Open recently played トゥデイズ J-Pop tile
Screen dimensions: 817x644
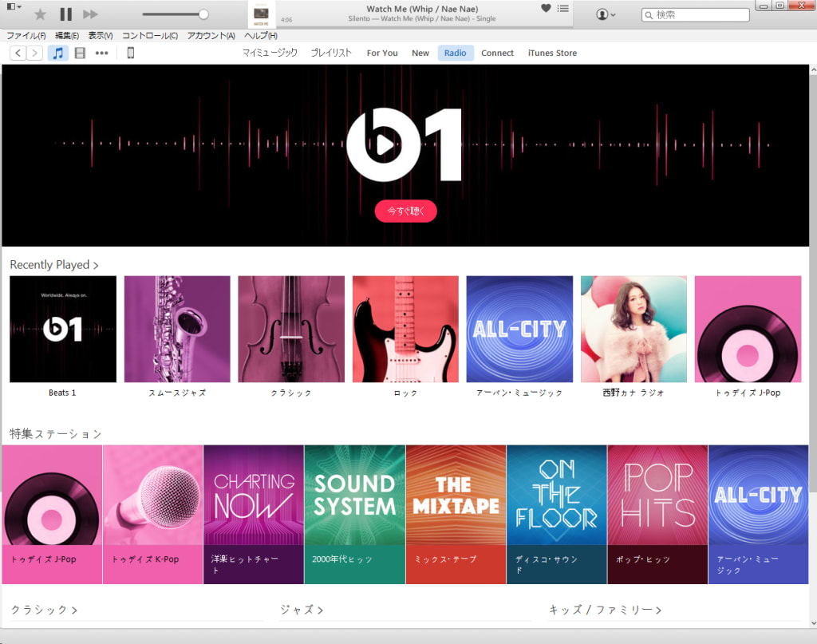point(748,329)
